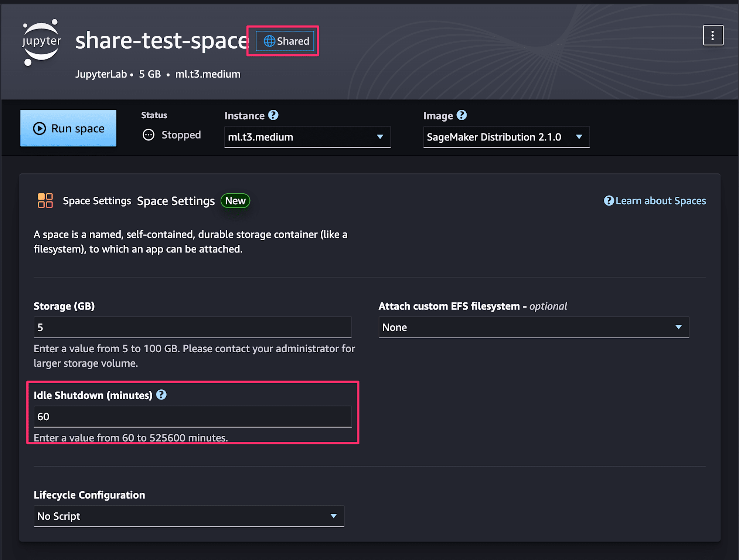
Task: Open Instance help question mark
Action: tap(273, 115)
